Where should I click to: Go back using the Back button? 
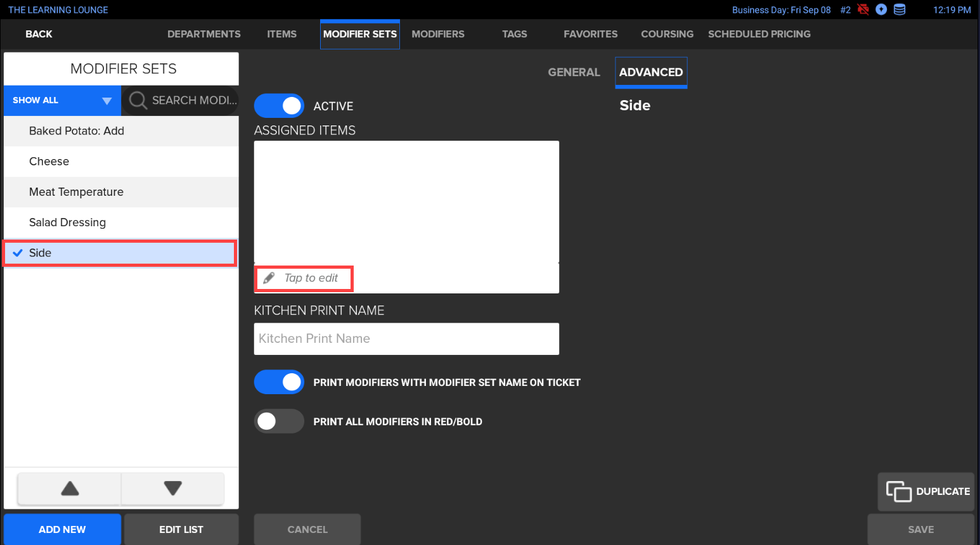[39, 34]
